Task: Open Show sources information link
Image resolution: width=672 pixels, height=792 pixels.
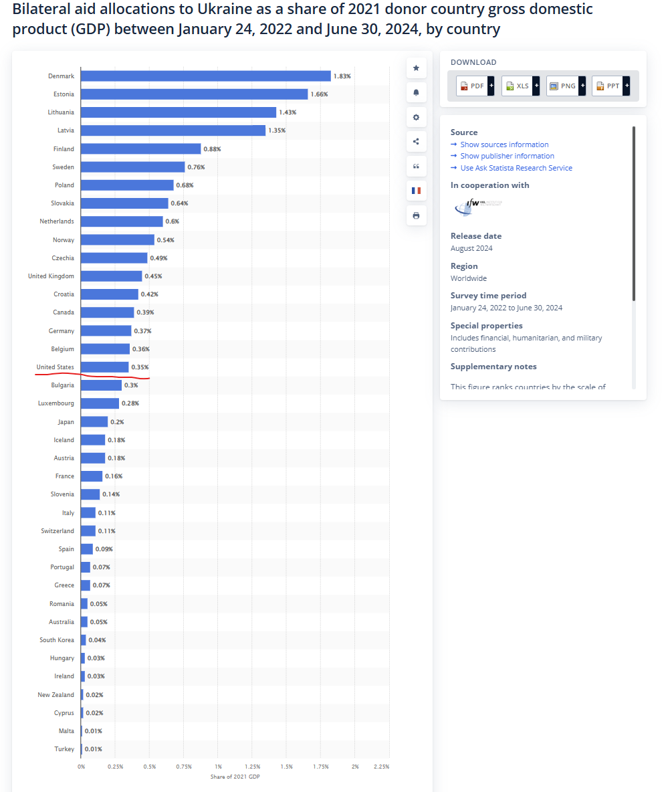Action: coord(504,144)
